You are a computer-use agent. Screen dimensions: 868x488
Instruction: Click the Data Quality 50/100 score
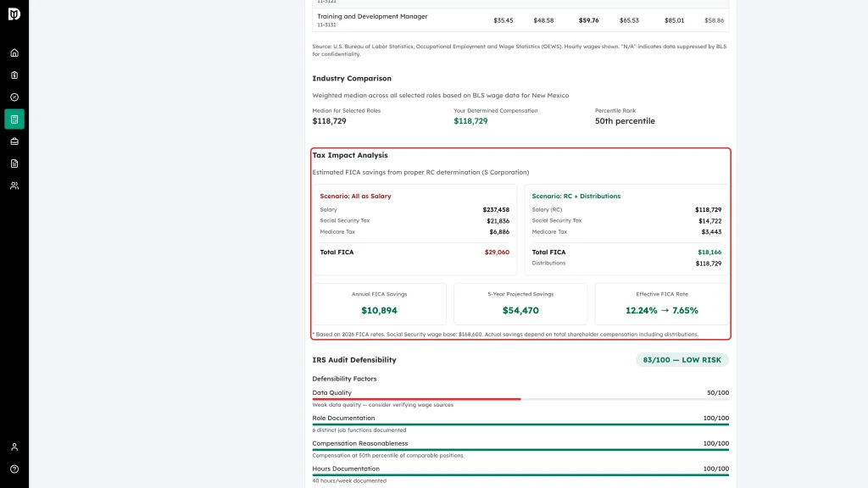click(x=717, y=393)
